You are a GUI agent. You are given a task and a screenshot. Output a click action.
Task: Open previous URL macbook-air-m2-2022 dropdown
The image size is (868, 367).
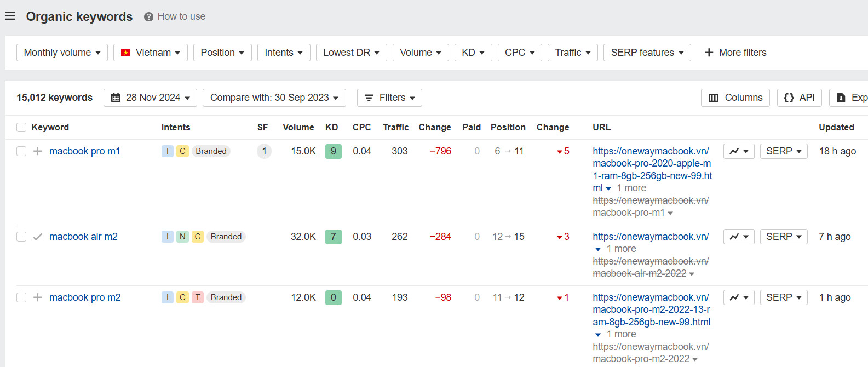692,274
